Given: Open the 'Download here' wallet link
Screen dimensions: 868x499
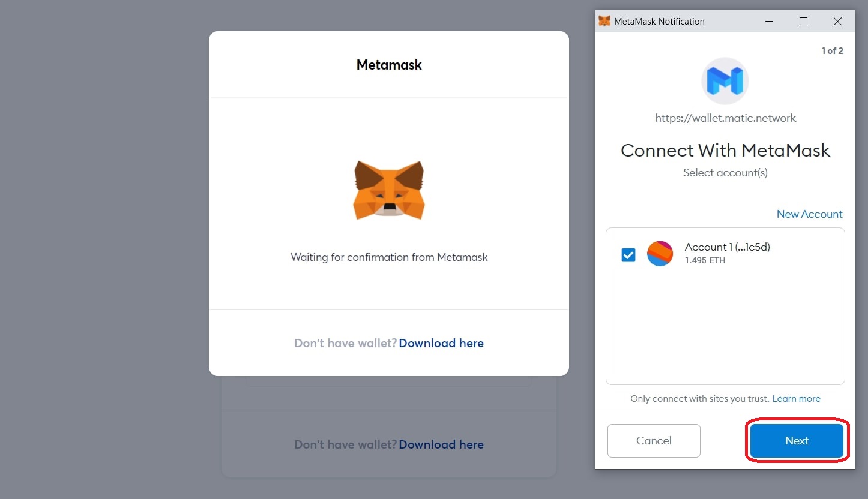Looking at the screenshot, I should (x=441, y=342).
